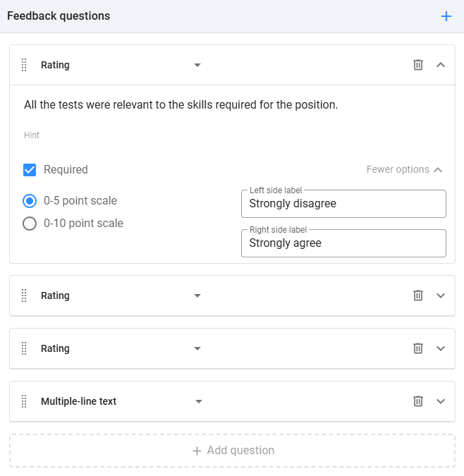Select the 0-5 point scale option
464x476 pixels.
(x=30, y=201)
